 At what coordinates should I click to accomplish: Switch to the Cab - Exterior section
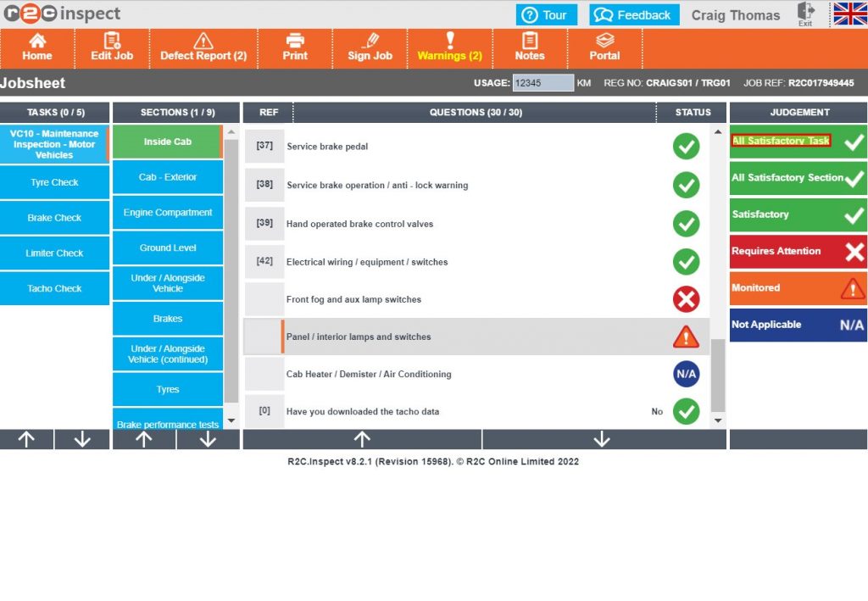[x=167, y=177]
